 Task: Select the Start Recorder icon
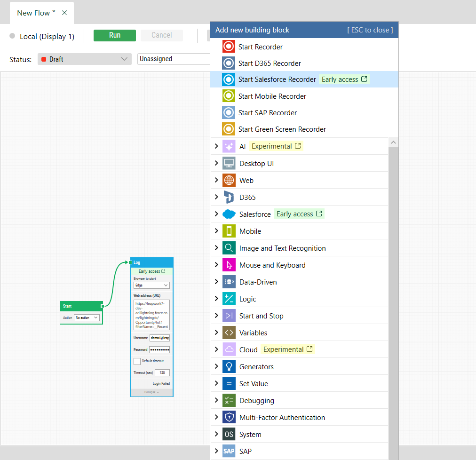coord(228,47)
